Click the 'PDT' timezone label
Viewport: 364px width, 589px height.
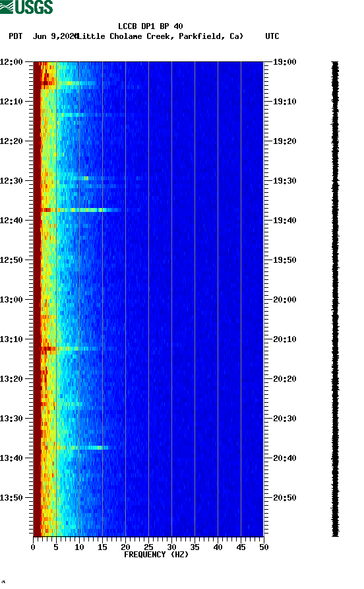tap(16, 36)
